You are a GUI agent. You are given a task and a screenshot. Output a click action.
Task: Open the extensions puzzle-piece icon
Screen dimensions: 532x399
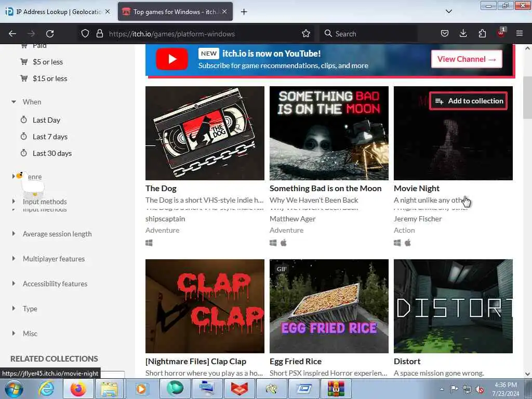482,34
